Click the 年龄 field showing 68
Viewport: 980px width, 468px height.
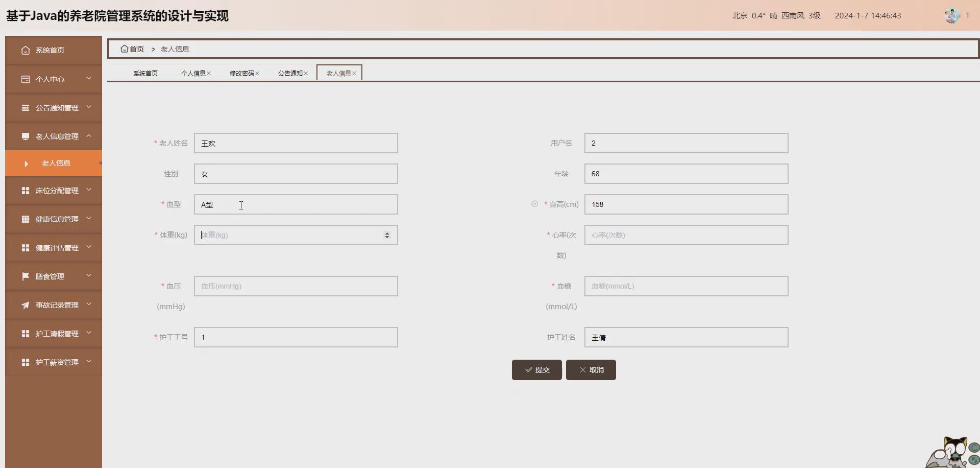[x=687, y=174]
